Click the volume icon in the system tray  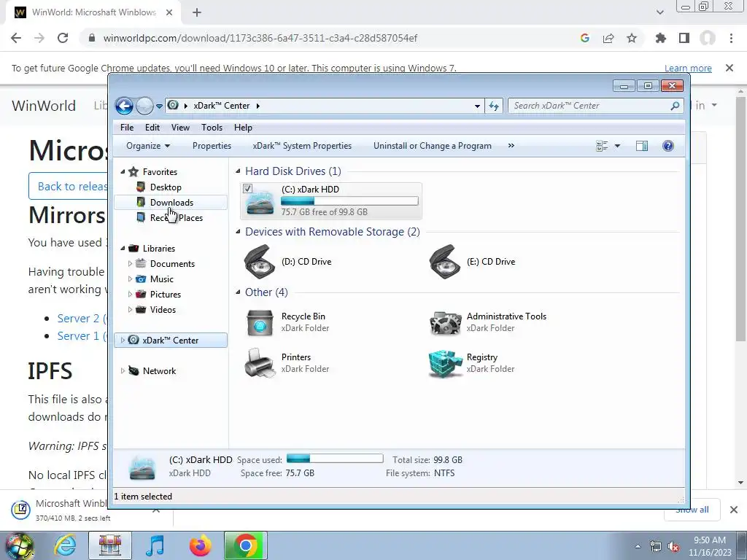[x=673, y=547]
